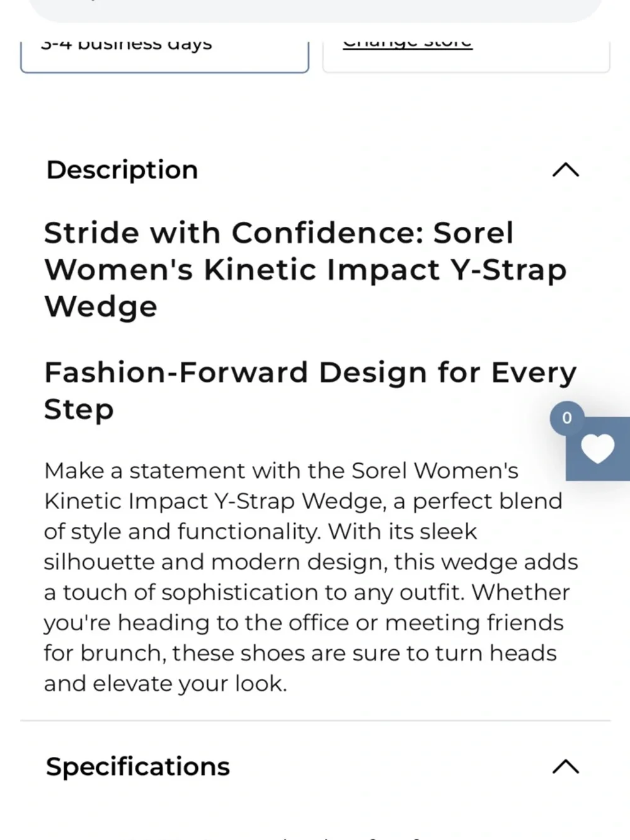Open the Description section header
This screenshot has width=630, height=840.
click(x=121, y=170)
